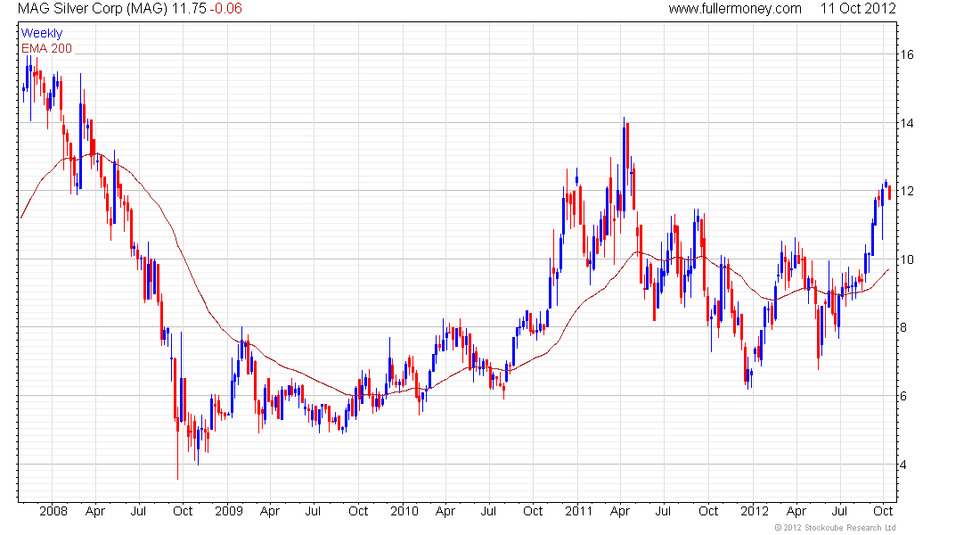Click the 2012 year label on time axis

(x=755, y=511)
